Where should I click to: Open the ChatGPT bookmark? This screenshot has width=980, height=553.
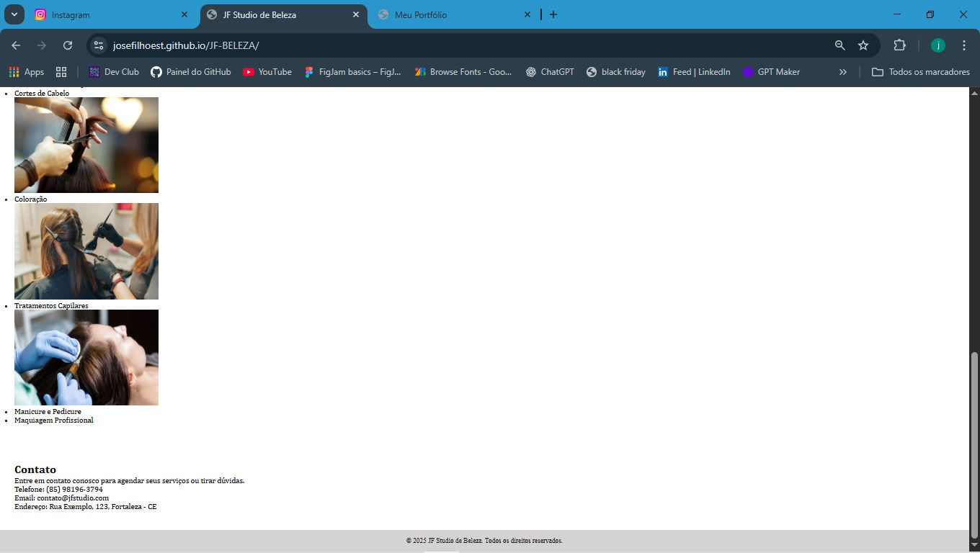(550, 72)
